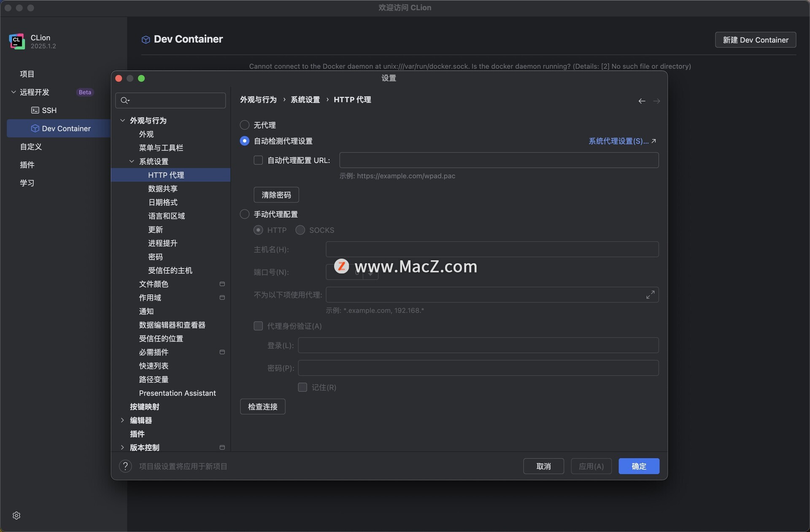Select Presentation Assistant in the settings tree
Image resolution: width=810 pixels, height=532 pixels.
pos(178,393)
